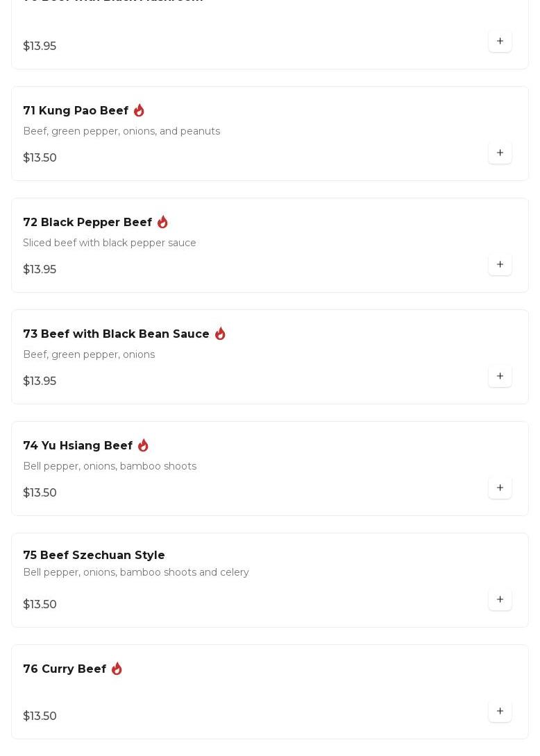540x756 pixels.
Task: View 75 Beef Szechuan Style item
Action: [x=94, y=556]
